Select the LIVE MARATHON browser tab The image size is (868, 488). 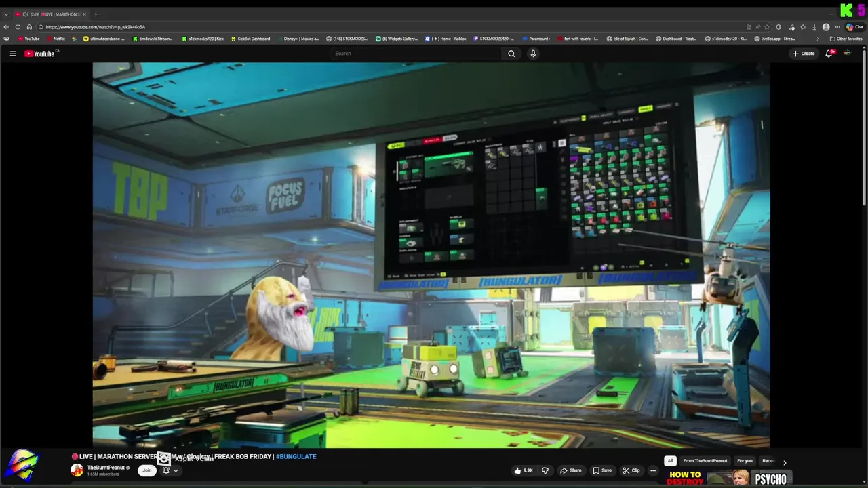52,14
